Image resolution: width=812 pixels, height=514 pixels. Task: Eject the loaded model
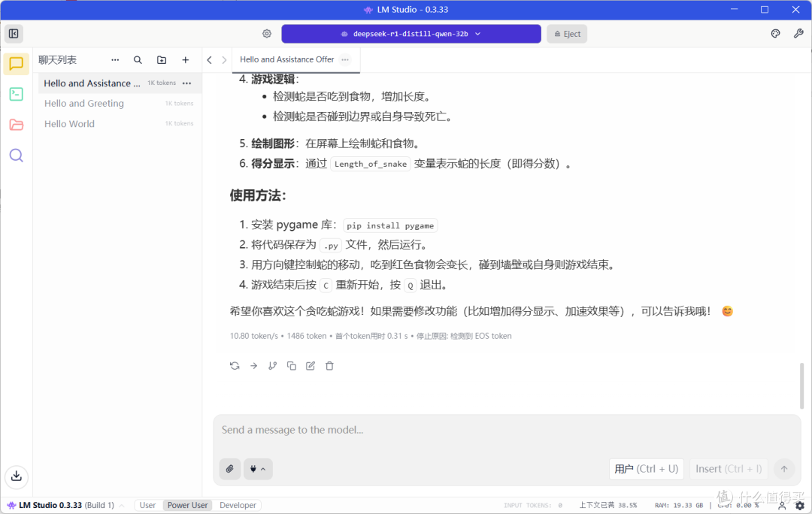tap(567, 34)
